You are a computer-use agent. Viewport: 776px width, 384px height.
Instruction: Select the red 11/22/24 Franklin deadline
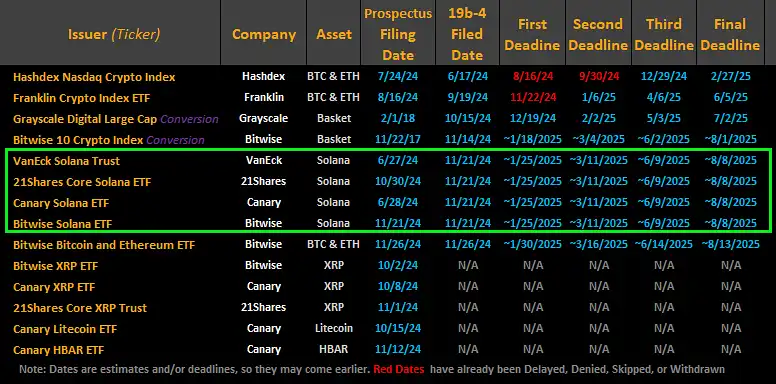tap(532, 97)
